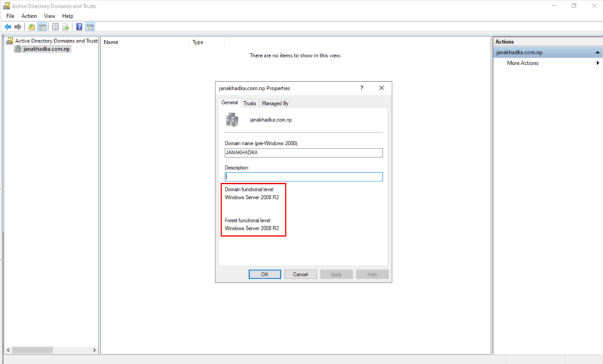This screenshot has width=603, height=364.
Task: Switch to the Trusts tab
Action: tap(250, 103)
